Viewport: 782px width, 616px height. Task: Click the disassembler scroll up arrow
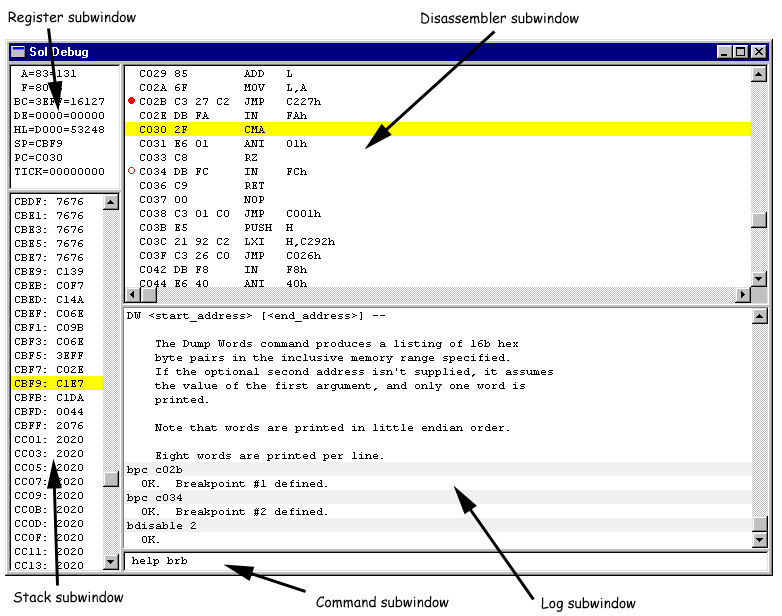click(x=759, y=74)
